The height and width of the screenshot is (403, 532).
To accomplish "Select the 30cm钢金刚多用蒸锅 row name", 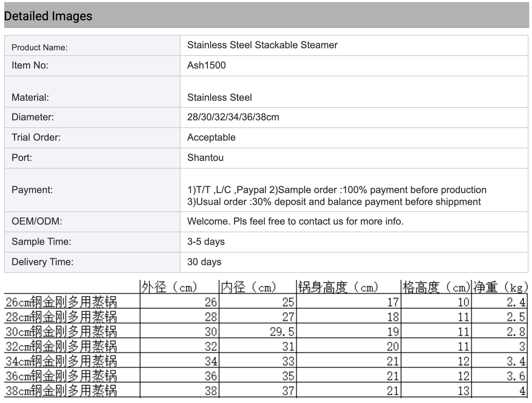I will coord(61,331).
